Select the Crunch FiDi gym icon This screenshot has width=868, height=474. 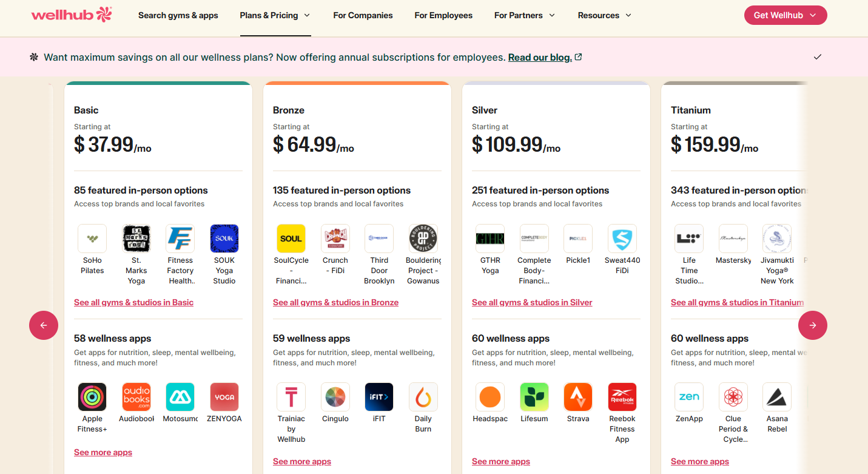(335, 239)
